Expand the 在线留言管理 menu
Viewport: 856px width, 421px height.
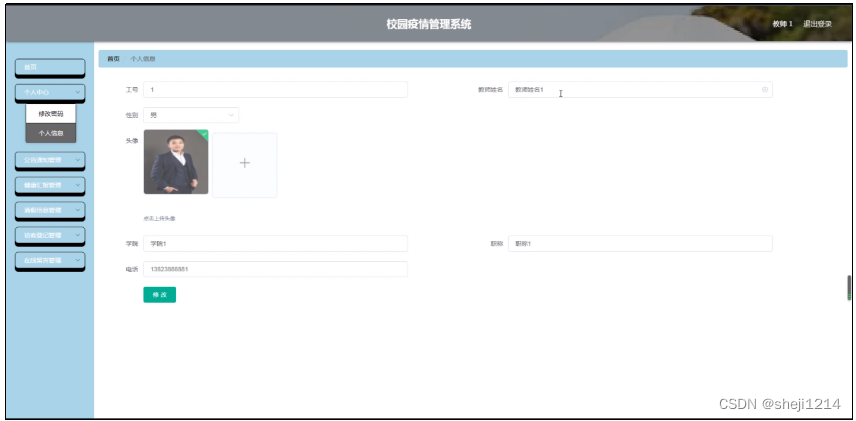[x=50, y=260]
